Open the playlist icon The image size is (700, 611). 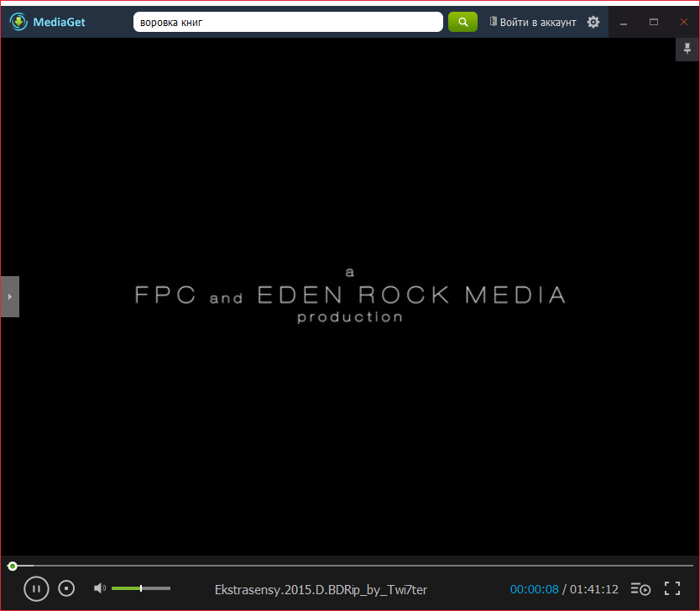(640, 588)
